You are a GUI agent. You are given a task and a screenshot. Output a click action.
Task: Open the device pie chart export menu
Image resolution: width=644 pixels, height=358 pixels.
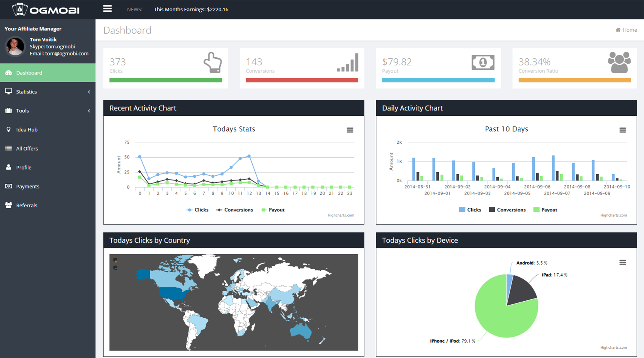pyautogui.click(x=622, y=262)
